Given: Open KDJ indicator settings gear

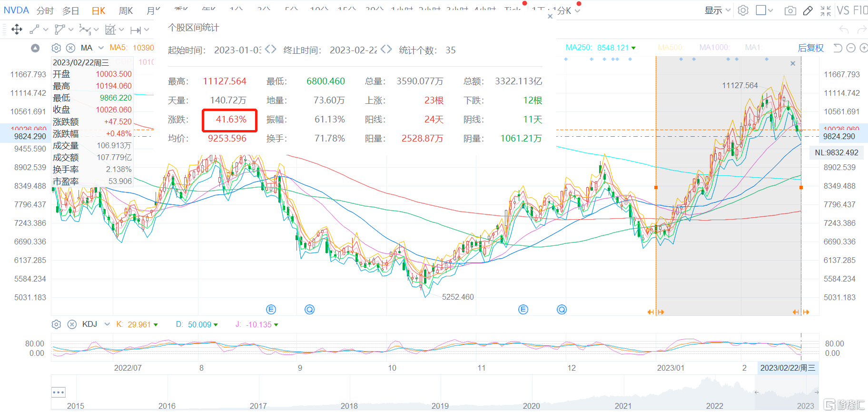Looking at the screenshot, I should [x=56, y=324].
